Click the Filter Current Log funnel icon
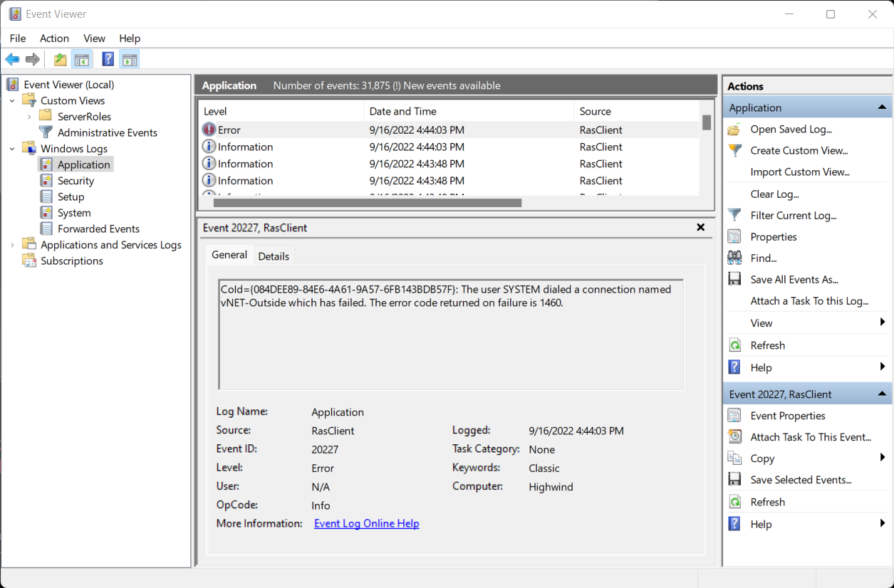The width and height of the screenshot is (894, 588). point(733,215)
